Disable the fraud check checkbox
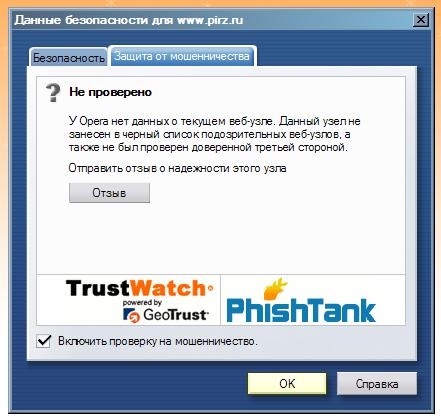Image resolution: width=441 pixels, height=419 pixels. 44,341
